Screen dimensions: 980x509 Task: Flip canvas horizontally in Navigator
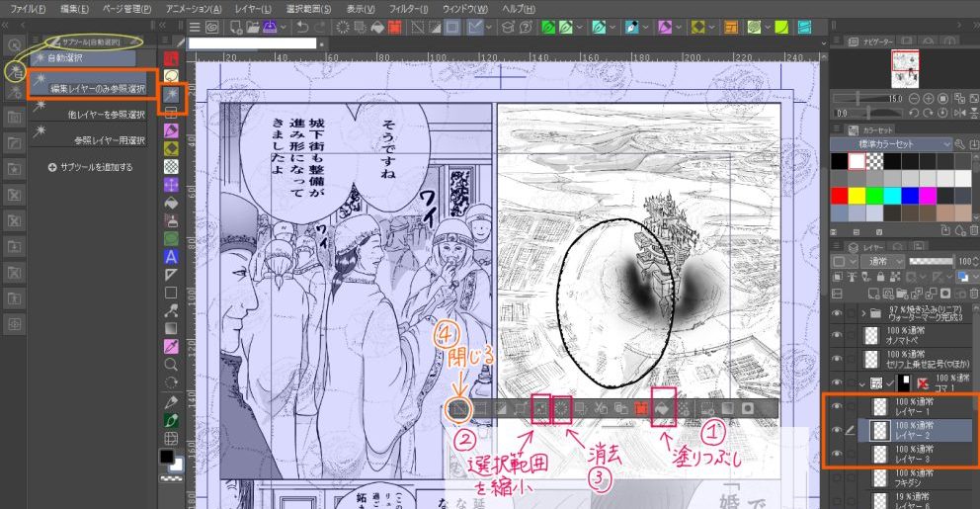(x=961, y=114)
